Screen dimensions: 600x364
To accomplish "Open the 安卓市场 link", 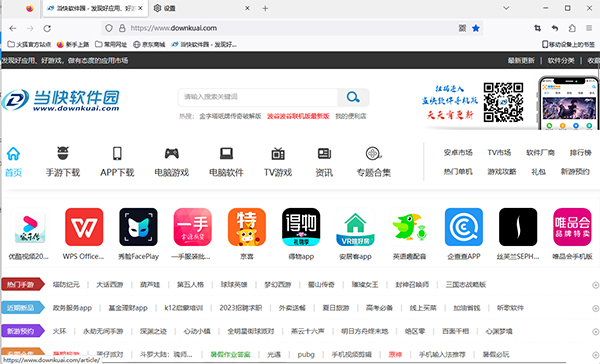I will (458, 152).
